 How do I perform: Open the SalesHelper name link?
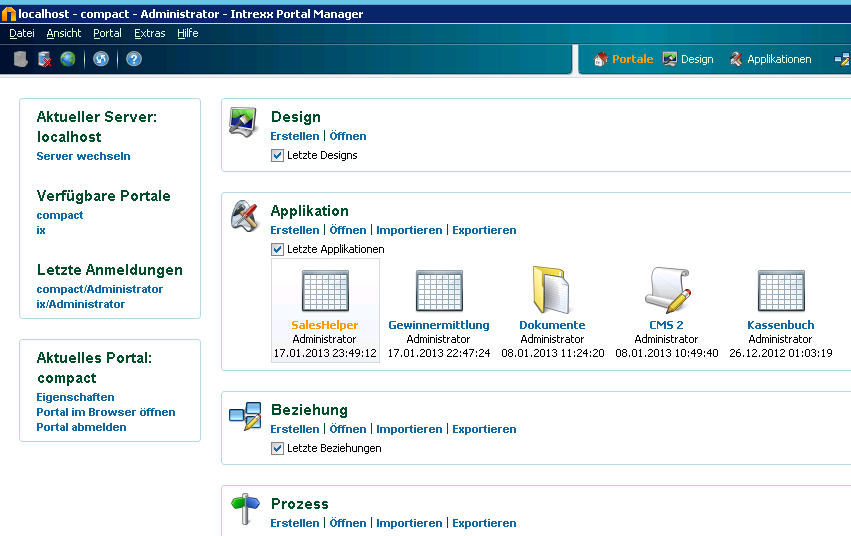point(325,325)
